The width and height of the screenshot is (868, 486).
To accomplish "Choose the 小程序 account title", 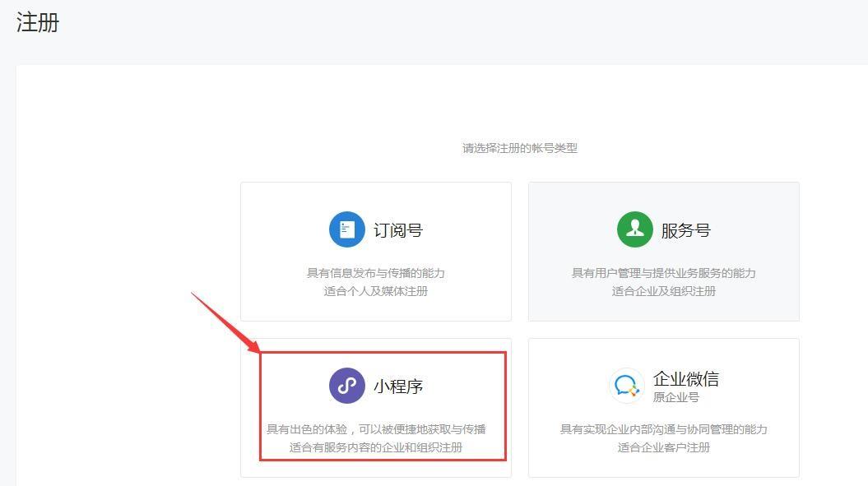I will click(x=398, y=386).
